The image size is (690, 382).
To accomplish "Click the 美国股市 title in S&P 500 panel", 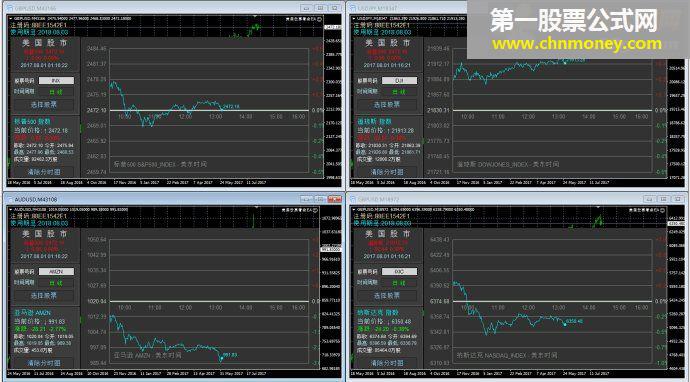I will 44,43.
